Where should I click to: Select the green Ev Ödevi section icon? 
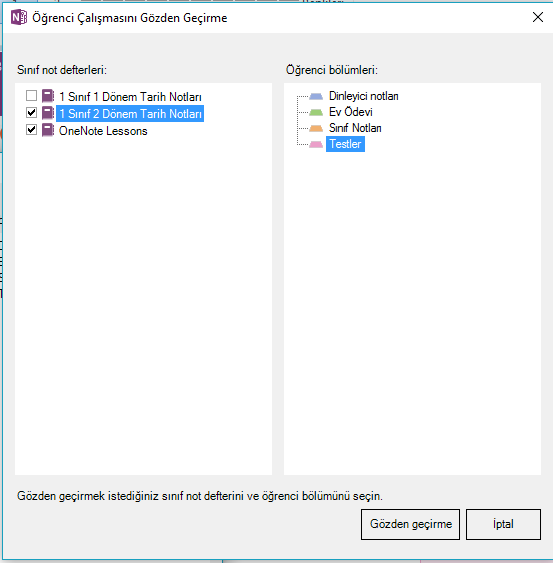[316, 112]
